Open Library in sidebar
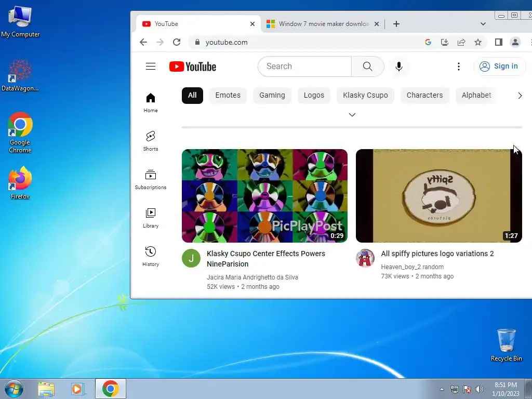Screen dimensions: 532x399 [151, 218]
